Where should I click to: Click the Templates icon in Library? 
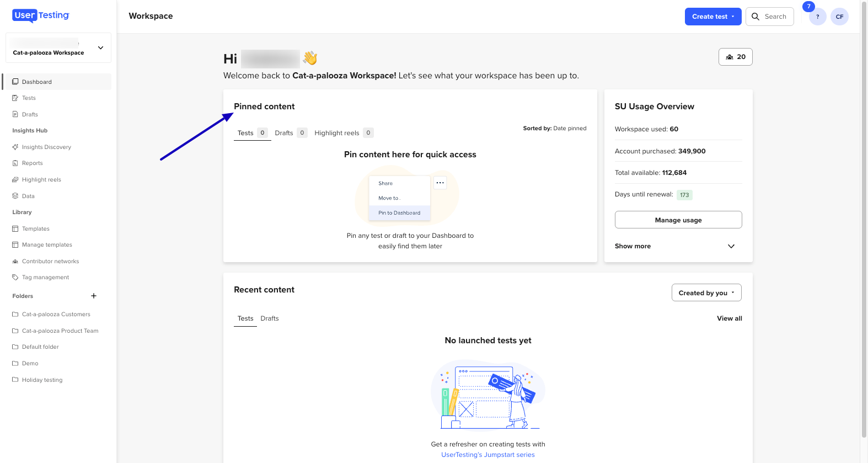click(x=15, y=228)
